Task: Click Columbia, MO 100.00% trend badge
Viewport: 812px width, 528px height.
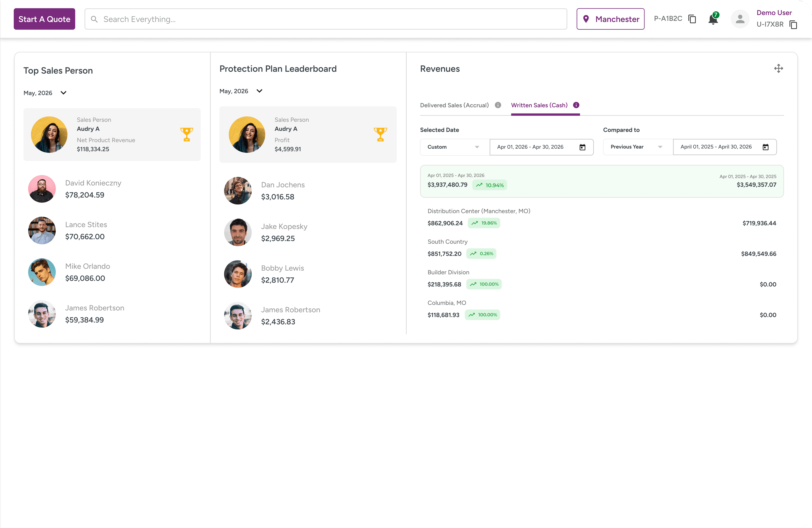Action: click(482, 315)
